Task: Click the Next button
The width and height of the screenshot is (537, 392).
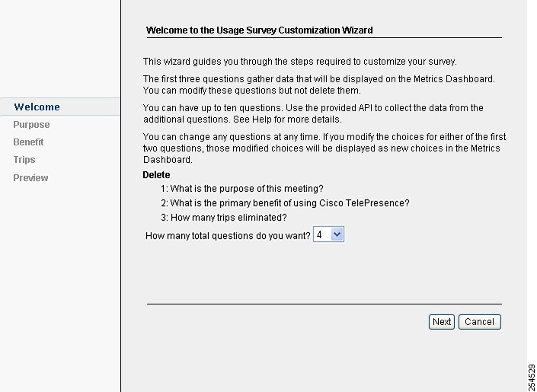Action: [442, 322]
